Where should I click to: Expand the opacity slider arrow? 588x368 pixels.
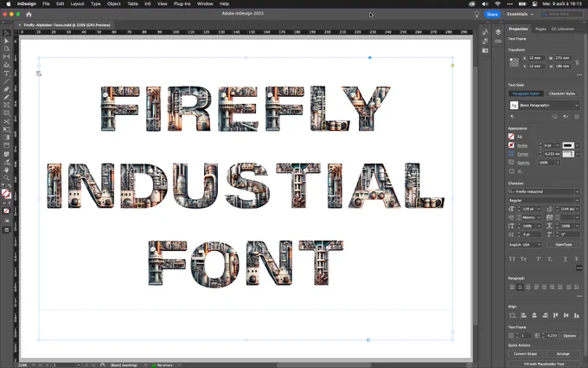click(x=558, y=163)
